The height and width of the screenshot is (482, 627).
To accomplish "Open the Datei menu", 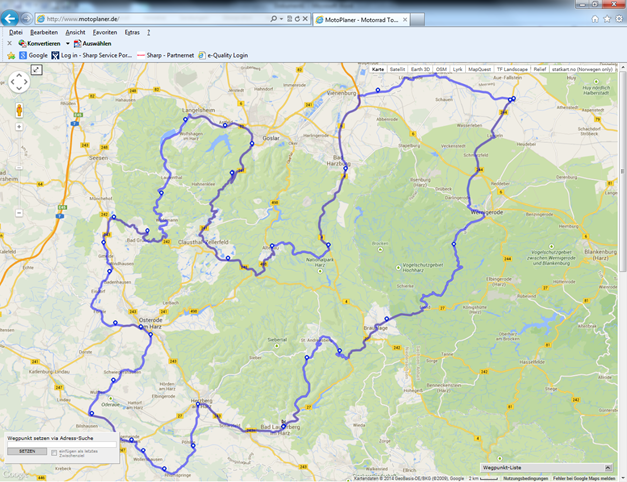I will tap(16, 32).
